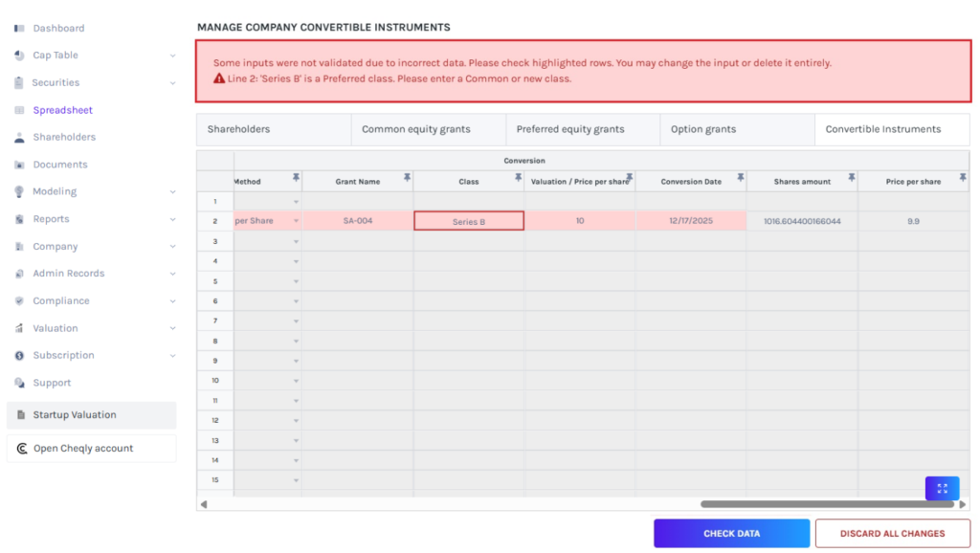This screenshot has height=553, width=980.
Task: Click DISCARD ALL CHANGES
Action: (892, 533)
